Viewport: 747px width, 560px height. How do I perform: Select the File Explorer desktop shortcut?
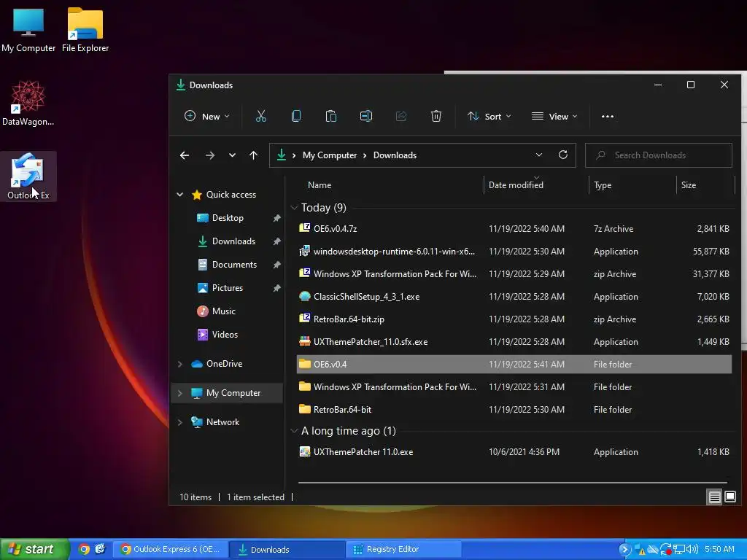tap(85, 30)
